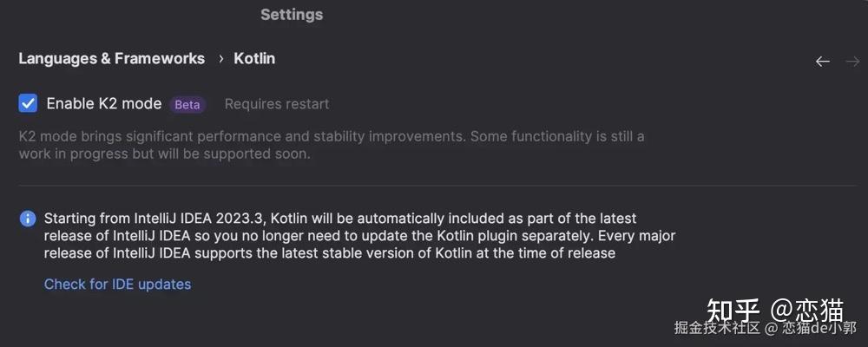Click the purple Beta badge
868x347 pixels.
pyautogui.click(x=187, y=105)
